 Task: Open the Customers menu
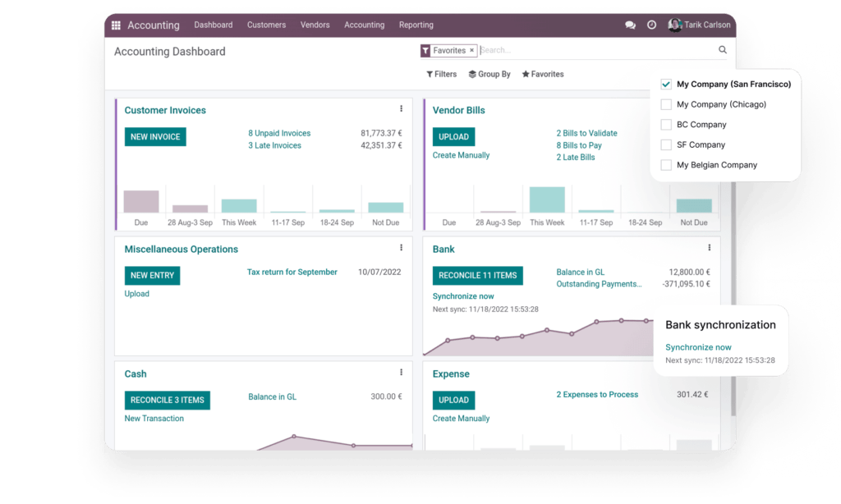tap(266, 25)
